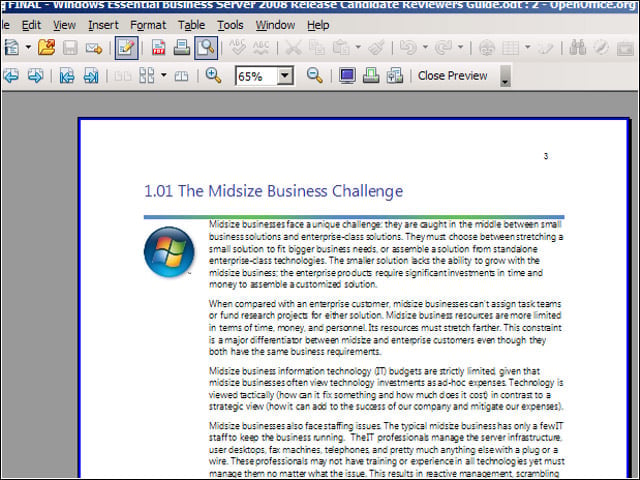Click the Gallery icon at toolbar end
Image resolution: width=640 pixels, height=480 pixels.
tap(625, 48)
